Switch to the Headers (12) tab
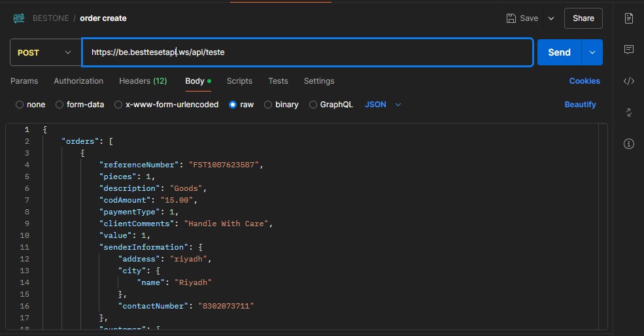The height and width of the screenshot is (336, 644). [x=143, y=81]
